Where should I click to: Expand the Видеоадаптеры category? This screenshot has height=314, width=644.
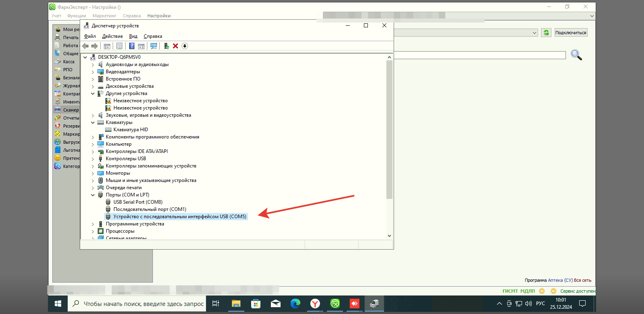click(93, 72)
